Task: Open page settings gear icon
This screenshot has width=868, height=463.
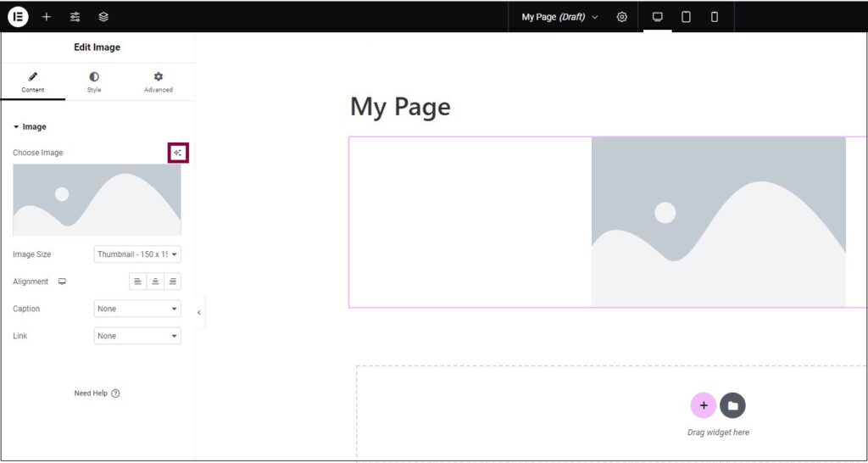Action: [621, 17]
